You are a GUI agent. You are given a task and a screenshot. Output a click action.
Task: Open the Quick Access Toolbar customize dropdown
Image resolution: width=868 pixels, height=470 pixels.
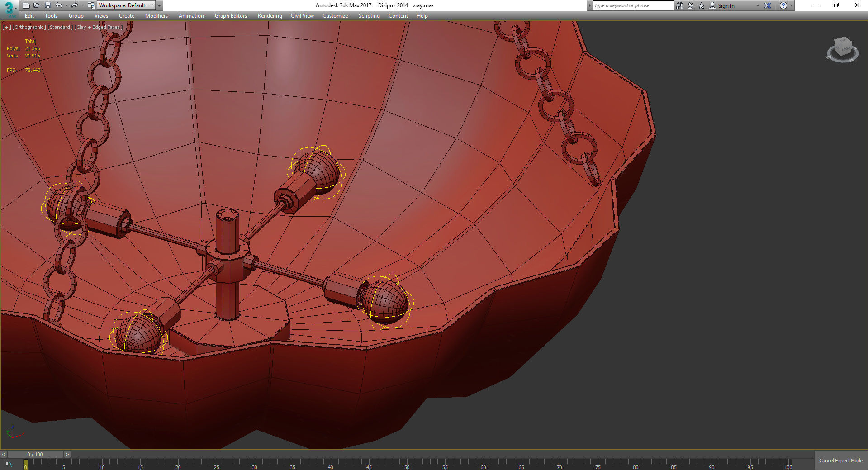click(x=159, y=5)
